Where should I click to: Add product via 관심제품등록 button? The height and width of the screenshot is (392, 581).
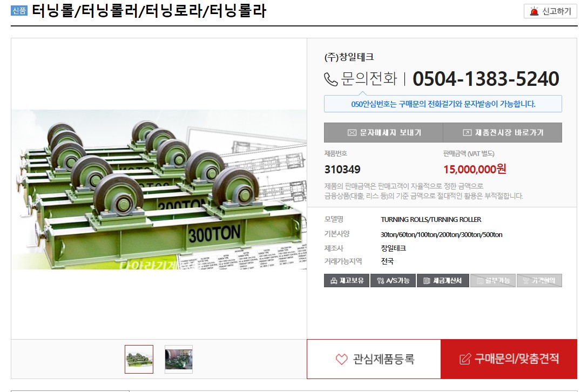[374, 359]
